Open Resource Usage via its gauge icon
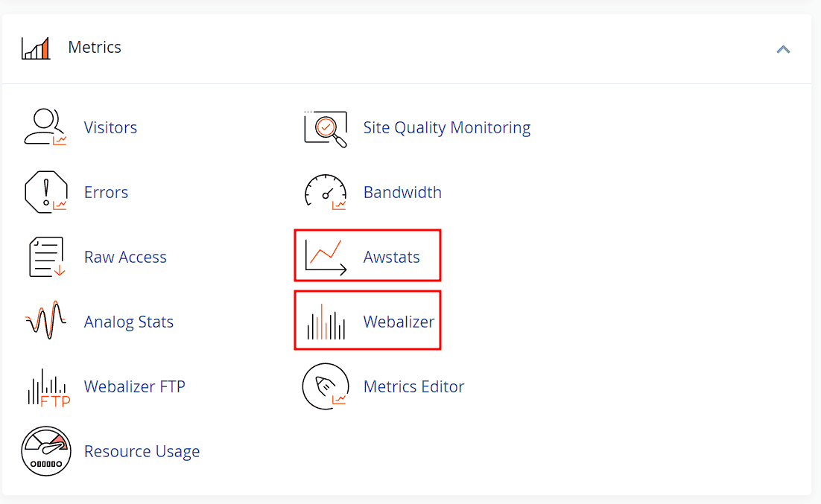The width and height of the screenshot is (821, 504). [45, 450]
